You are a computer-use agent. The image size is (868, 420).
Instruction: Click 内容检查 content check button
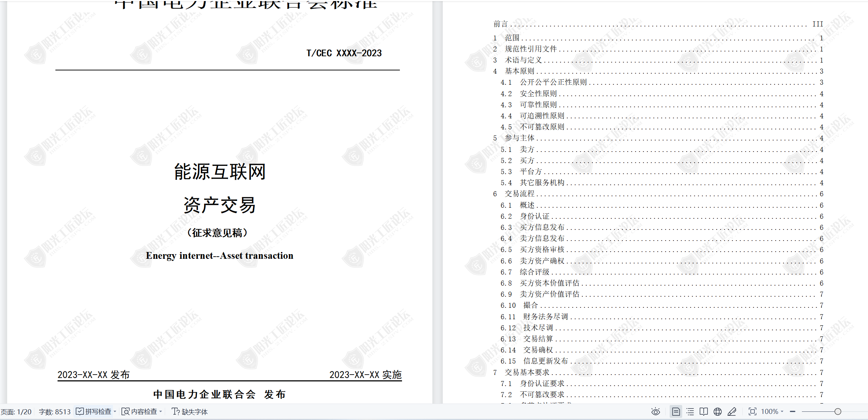point(140,412)
